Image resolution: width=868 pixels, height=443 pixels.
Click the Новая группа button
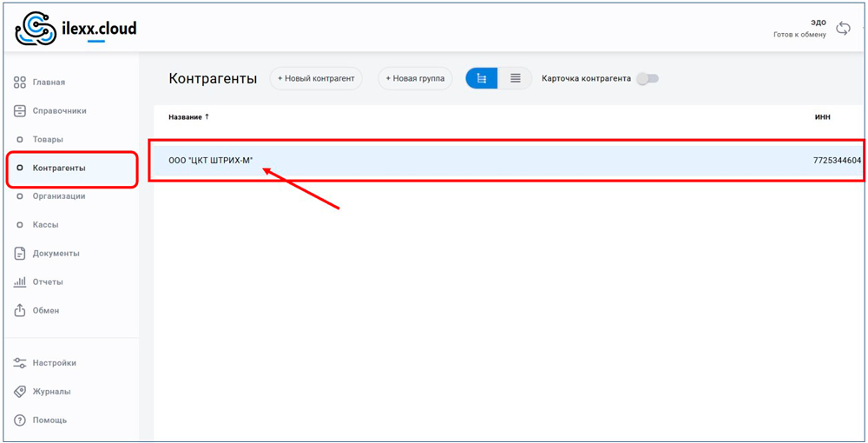point(415,78)
